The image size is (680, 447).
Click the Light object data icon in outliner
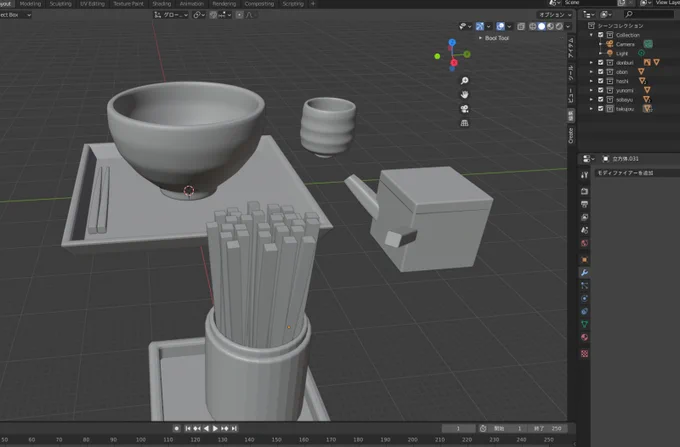click(x=641, y=53)
